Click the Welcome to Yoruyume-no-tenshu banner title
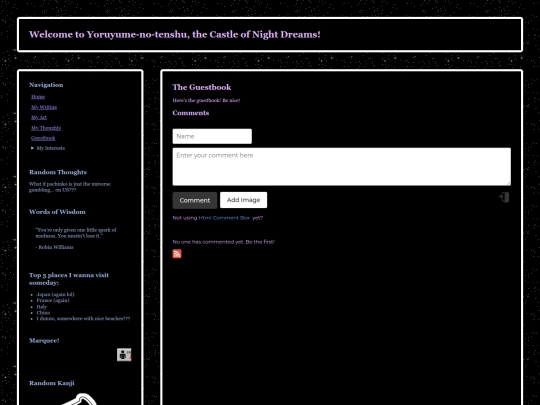 click(175, 34)
